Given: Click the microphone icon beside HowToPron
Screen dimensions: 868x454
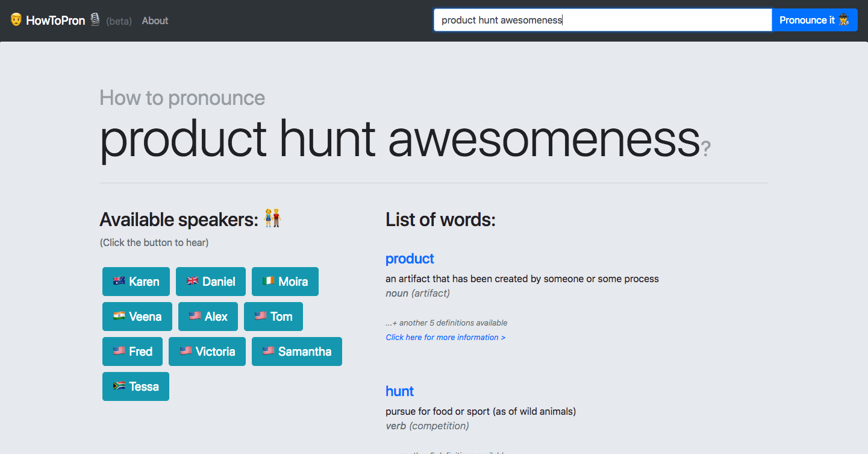Looking at the screenshot, I should (x=95, y=20).
